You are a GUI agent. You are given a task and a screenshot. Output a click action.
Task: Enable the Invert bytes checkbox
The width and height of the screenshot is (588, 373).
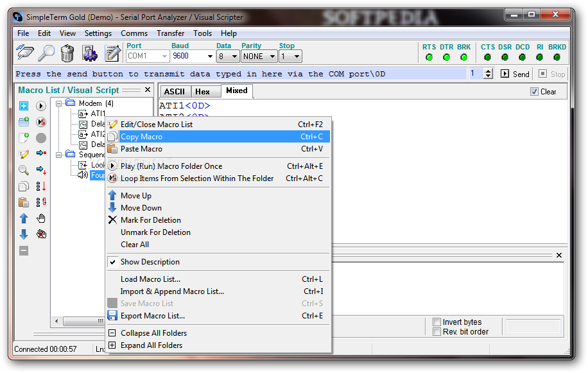tap(437, 322)
